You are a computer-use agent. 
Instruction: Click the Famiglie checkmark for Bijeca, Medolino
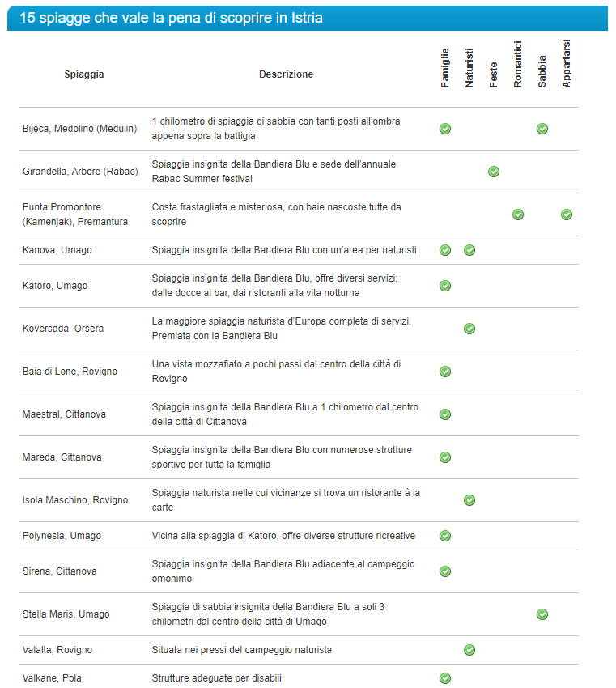point(445,129)
